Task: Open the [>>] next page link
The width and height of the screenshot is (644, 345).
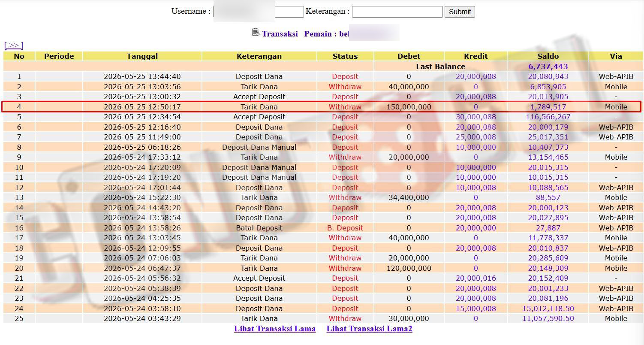Action: click(14, 45)
